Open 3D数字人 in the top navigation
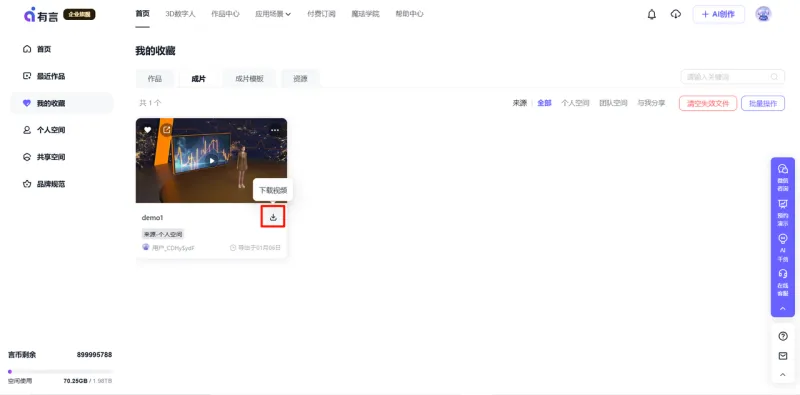Screen dimensions: 800x395 click(180, 14)
